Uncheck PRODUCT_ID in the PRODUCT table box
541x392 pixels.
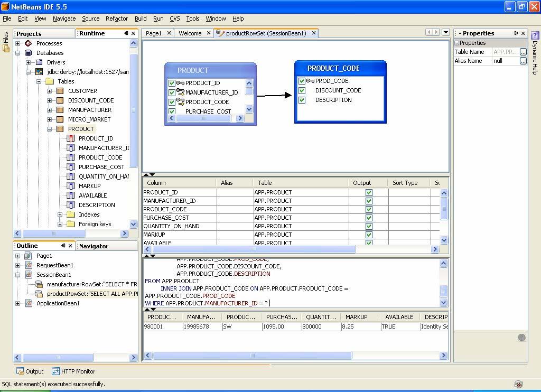(172, 83)
